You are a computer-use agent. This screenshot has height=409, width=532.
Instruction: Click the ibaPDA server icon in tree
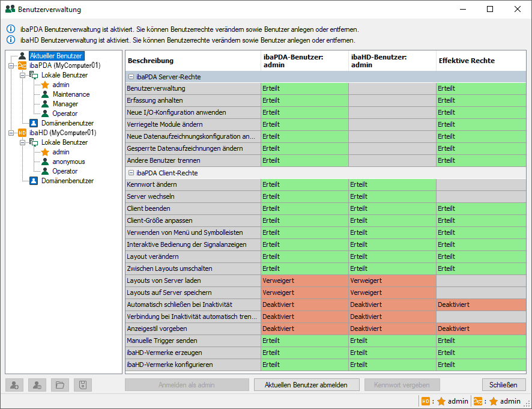(22, 65)
